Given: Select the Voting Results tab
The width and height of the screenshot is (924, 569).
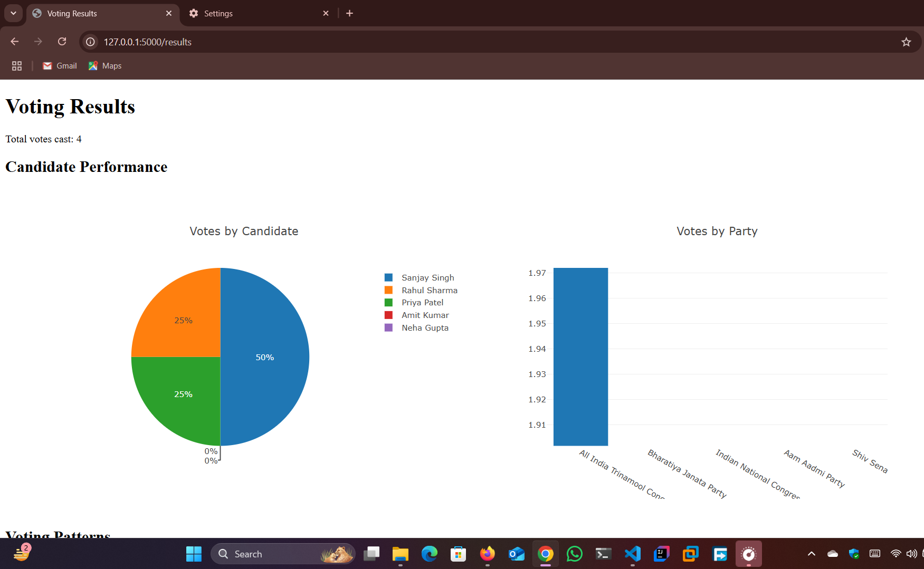Looking at the screenshot, I should (100, 14).
